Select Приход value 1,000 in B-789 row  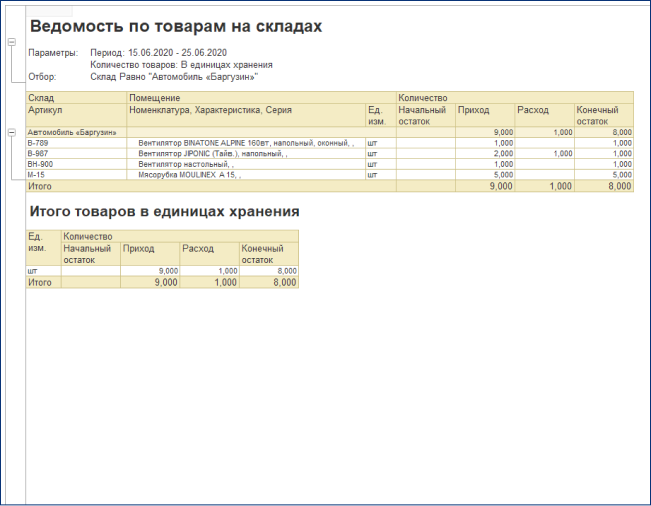[x=485, y=143]
